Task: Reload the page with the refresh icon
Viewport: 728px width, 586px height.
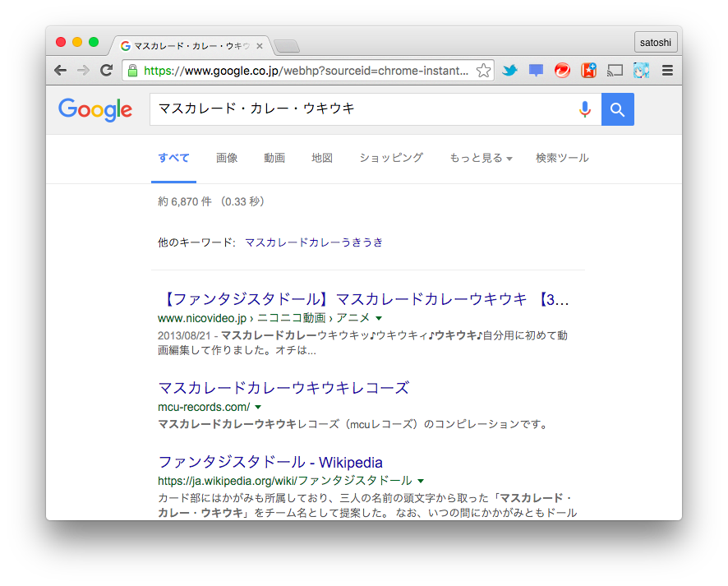Action: pos(106,70)
